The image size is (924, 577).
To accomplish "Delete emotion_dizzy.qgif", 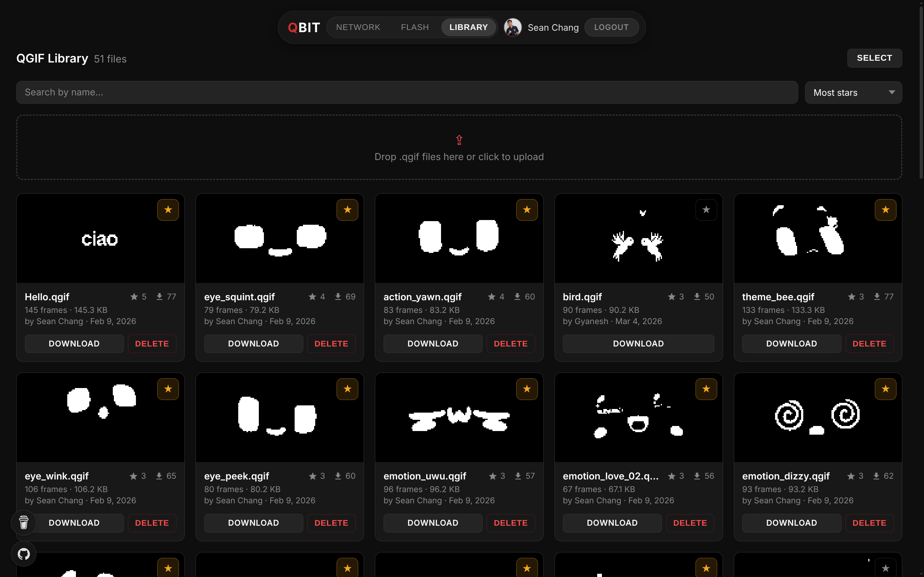I will tap(869, 523).
